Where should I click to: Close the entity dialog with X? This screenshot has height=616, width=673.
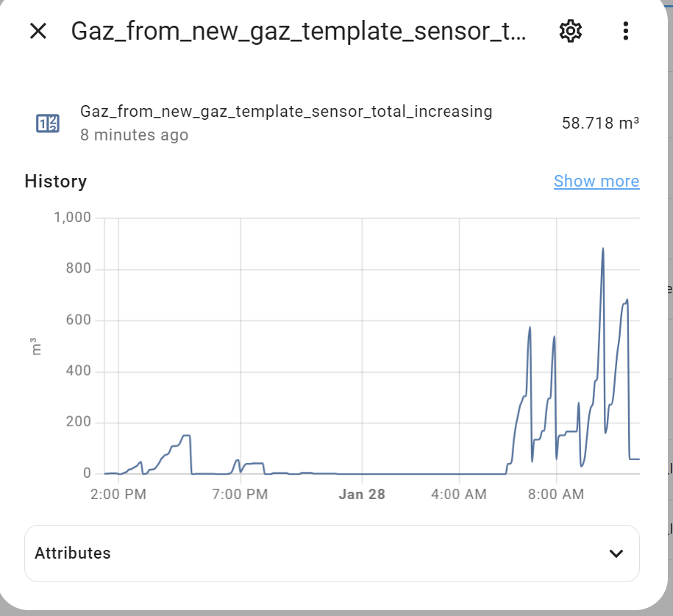click(x=38, y=31)
